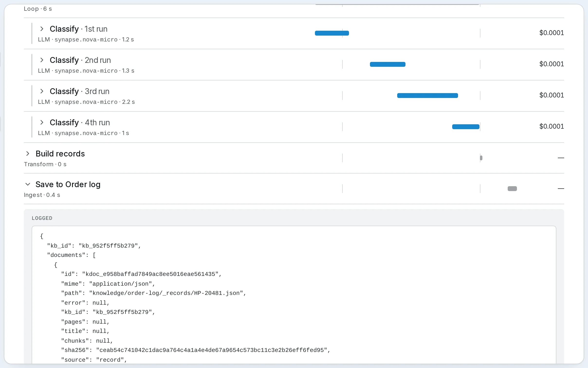Select the Classify 2nd run timeline bar
588x368 pixels.
[387, 64]
